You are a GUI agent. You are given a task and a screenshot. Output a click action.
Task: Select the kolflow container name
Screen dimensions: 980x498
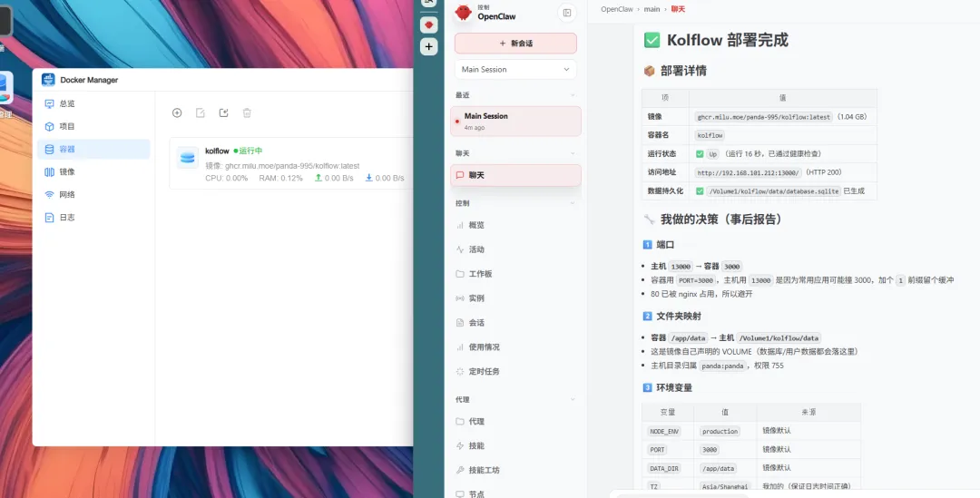pos(217,151)
